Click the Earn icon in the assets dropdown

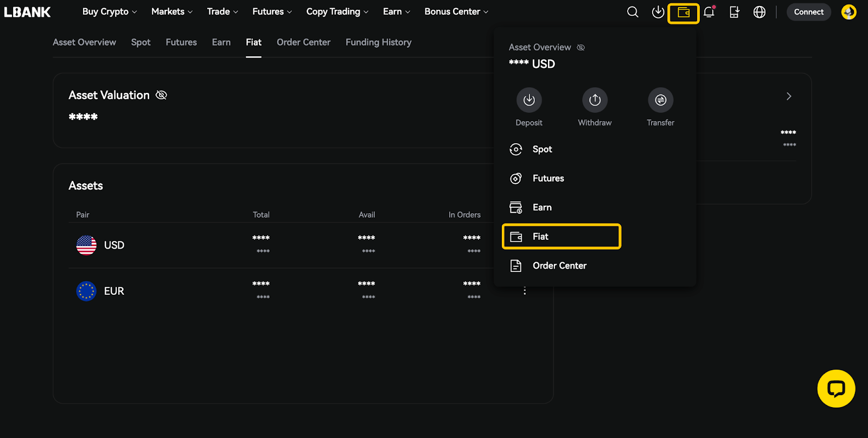pos(516,207)
